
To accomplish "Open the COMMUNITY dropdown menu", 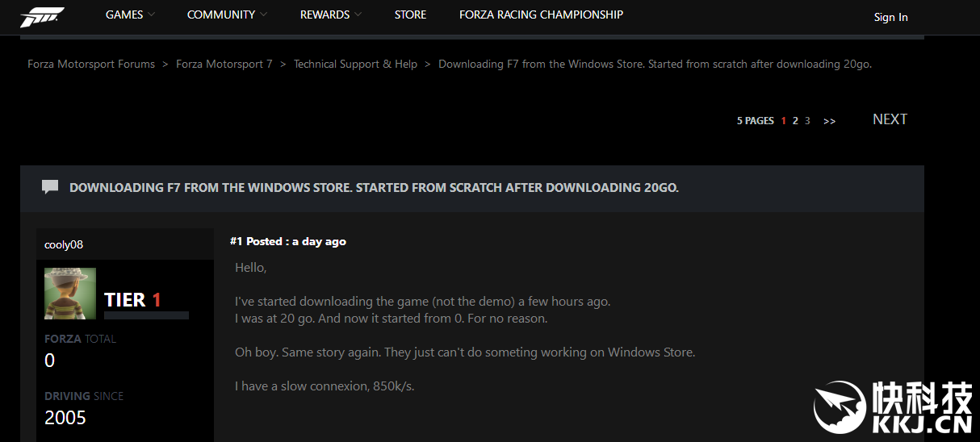I will pyautogui.click(x=227, y=15).
